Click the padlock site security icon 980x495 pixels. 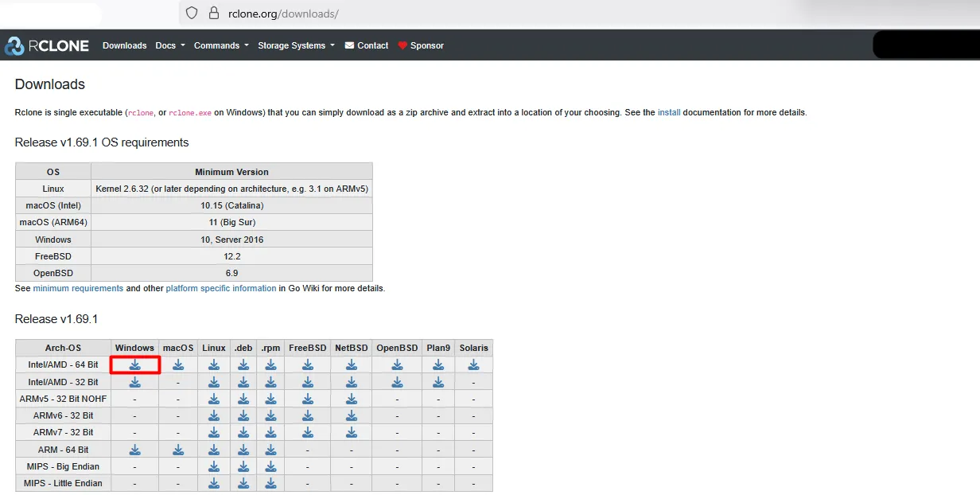coord(213,14)
